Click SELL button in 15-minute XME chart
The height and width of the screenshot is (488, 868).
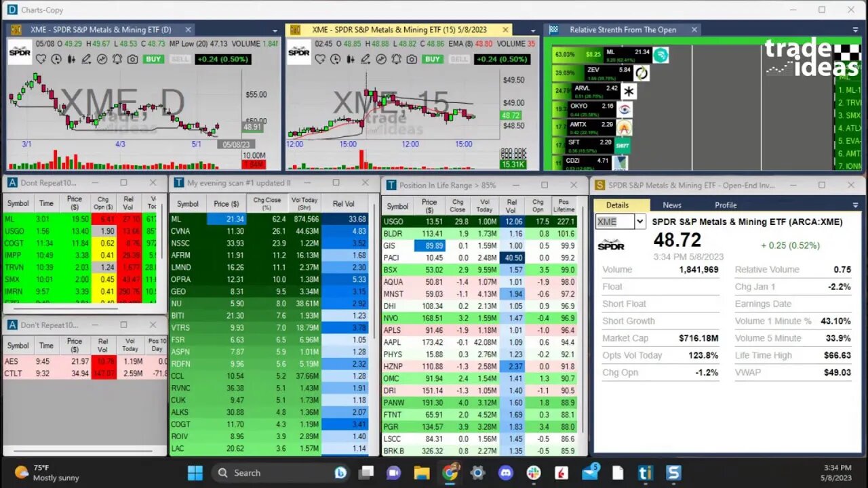(x=459, y=59)
